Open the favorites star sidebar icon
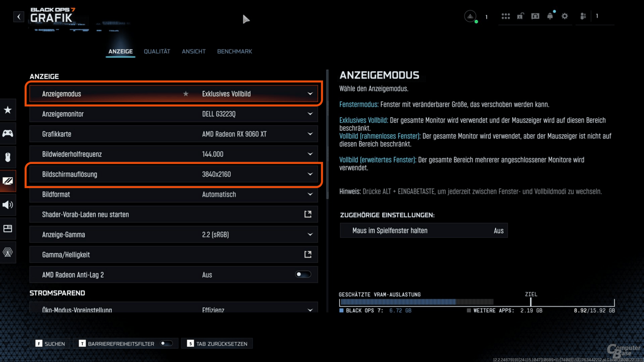The image size is (644, 362). (8, 110)
